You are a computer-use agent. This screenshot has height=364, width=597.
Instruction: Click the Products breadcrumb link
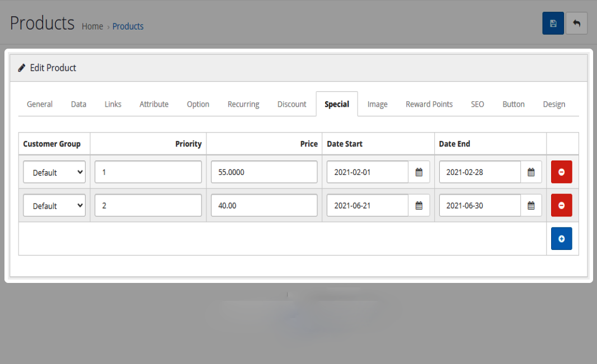pos(128,26)
